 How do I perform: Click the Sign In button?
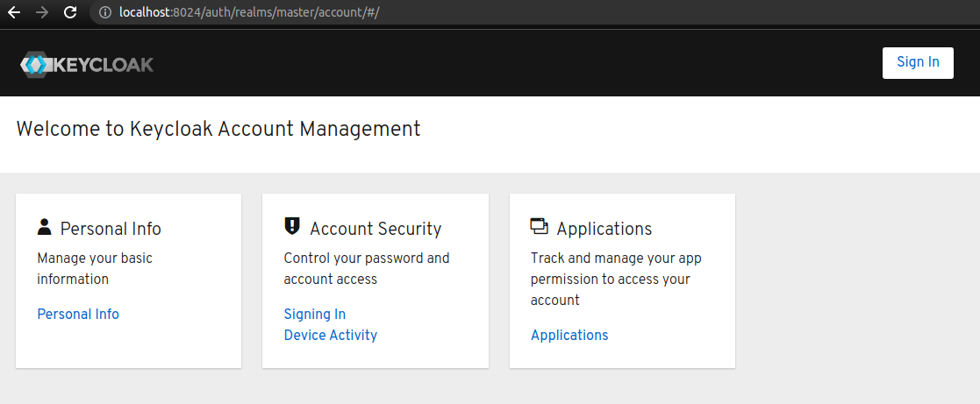pos(918,62)
